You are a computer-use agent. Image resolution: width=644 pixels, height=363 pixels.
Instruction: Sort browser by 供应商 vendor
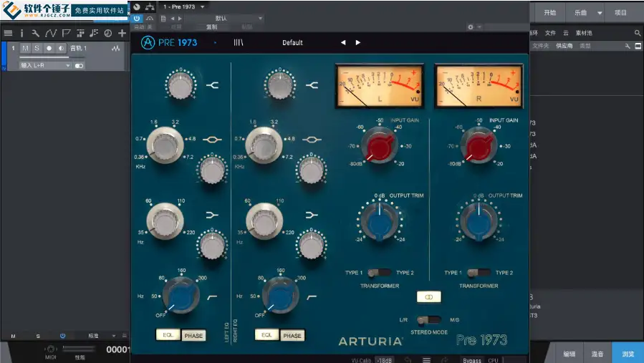pyautogui.click(x=564, y=46)
